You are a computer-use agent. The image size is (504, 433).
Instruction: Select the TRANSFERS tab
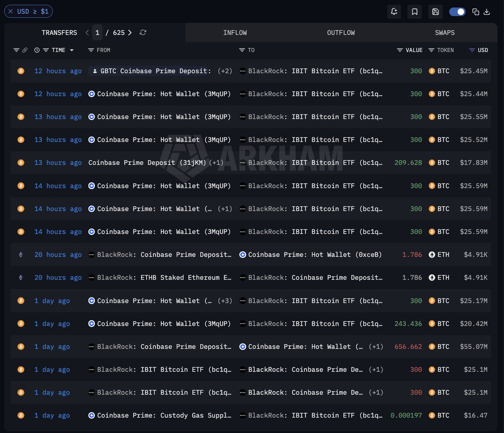(x=59, y=33)
